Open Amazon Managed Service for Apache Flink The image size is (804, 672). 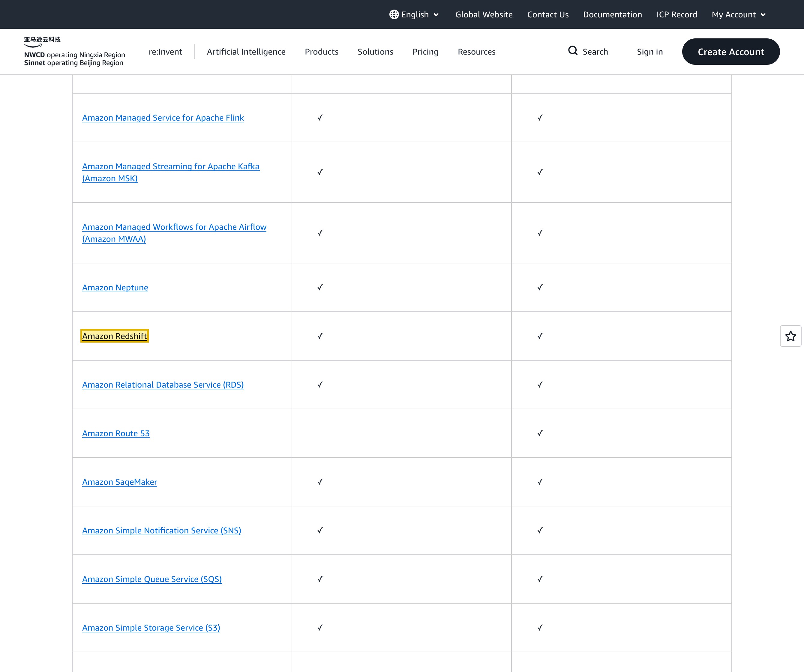tap(163, 118)
